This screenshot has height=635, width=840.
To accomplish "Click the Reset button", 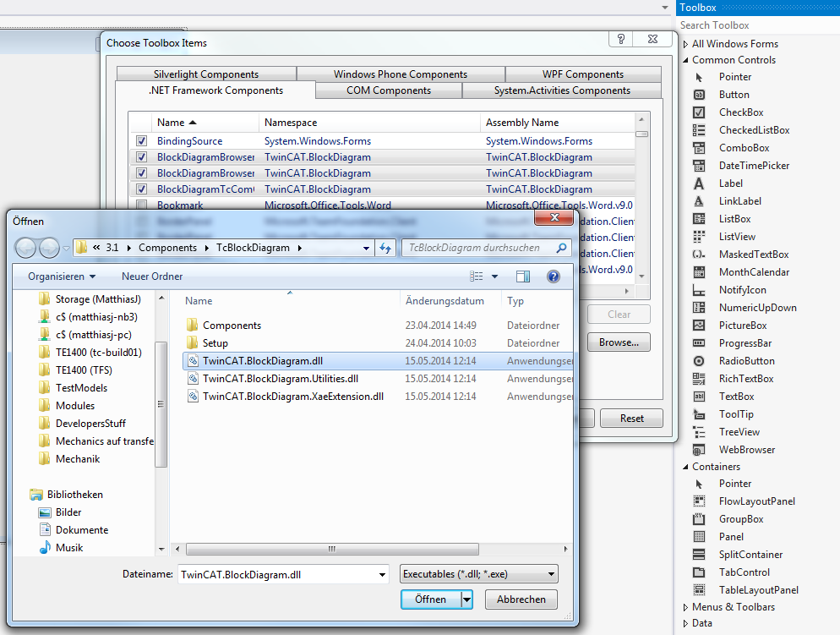I will pos(631,418).
